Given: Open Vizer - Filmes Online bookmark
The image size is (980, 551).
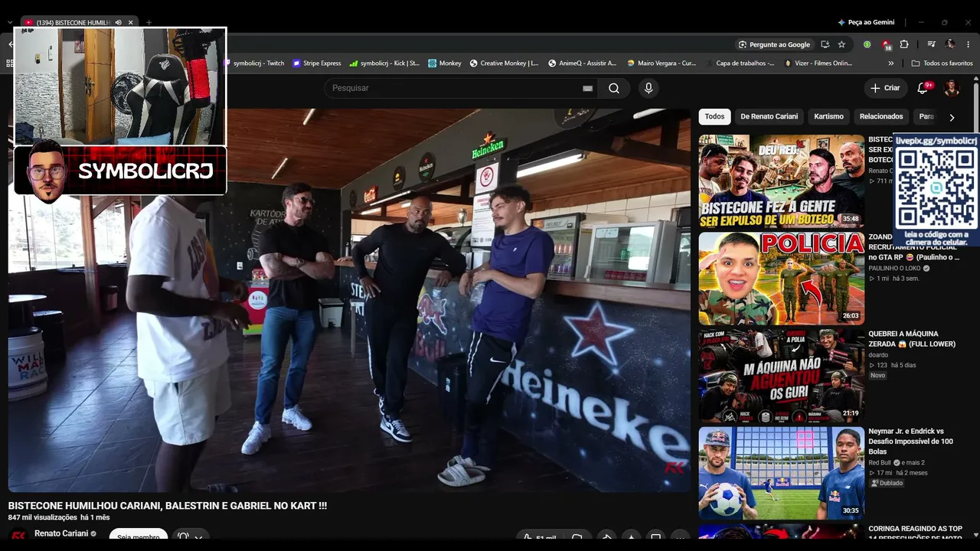Looking at the screenshot, I should [x=818, y=64].
